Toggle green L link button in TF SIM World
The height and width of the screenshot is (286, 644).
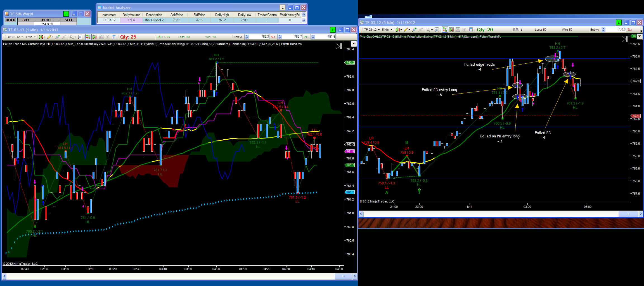66,14
